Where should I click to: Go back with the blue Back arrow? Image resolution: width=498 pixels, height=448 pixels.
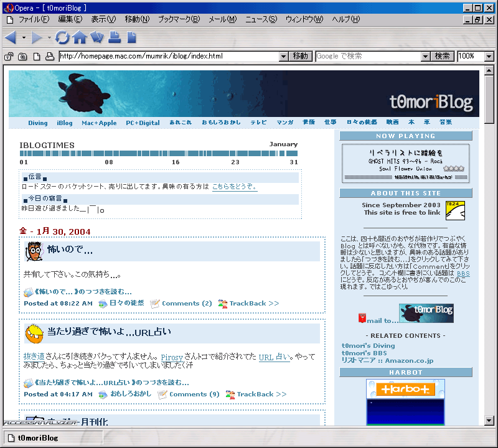click(11, 38)
